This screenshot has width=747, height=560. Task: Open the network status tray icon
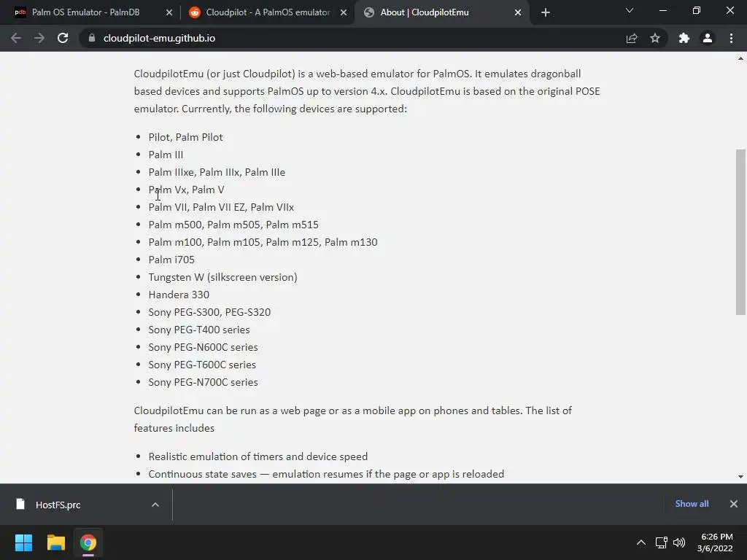pyautogui.click(x=661, y=542)
